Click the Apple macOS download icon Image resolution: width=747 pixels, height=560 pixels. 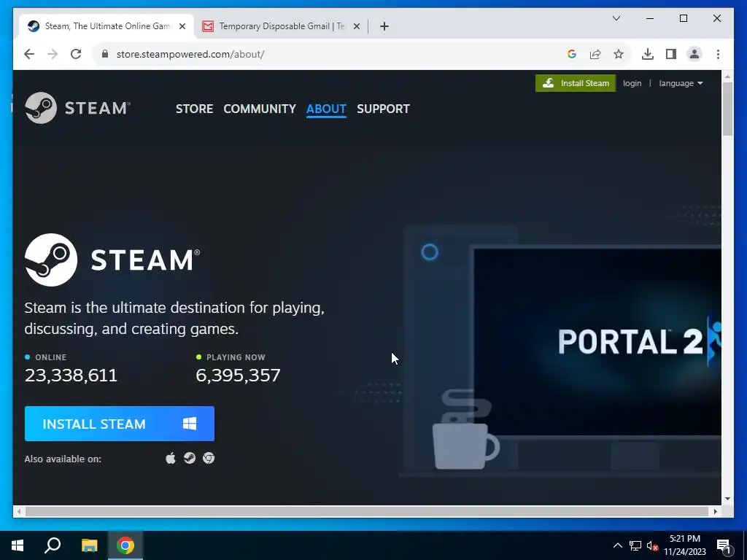tap(171, 458)
